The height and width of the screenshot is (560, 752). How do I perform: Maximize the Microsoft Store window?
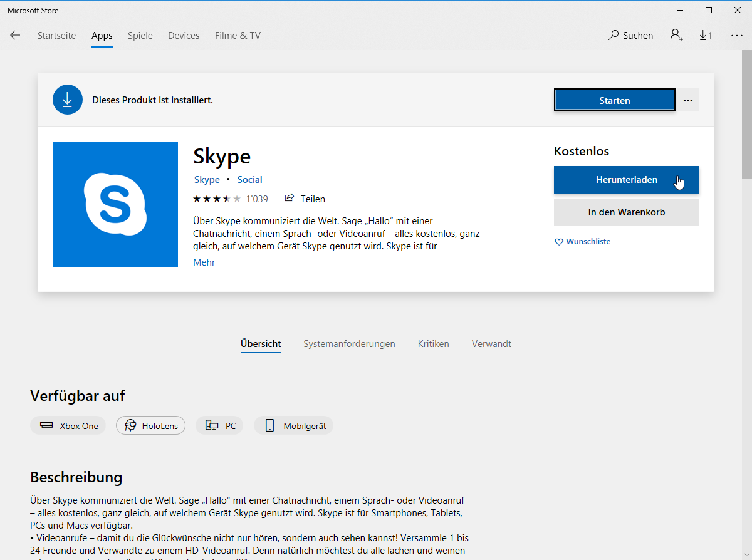pos(709,10)
